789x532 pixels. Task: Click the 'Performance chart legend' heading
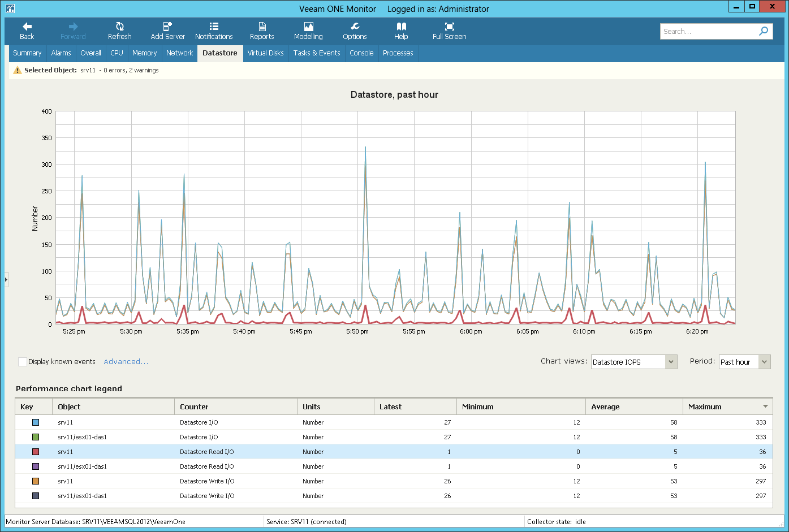click(69, 388)
